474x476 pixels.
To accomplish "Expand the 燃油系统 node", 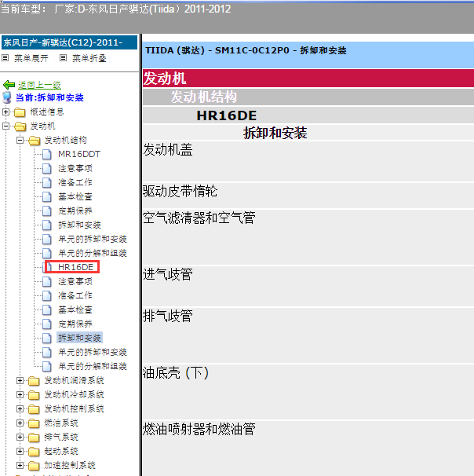I will click(x=20, y=423).
